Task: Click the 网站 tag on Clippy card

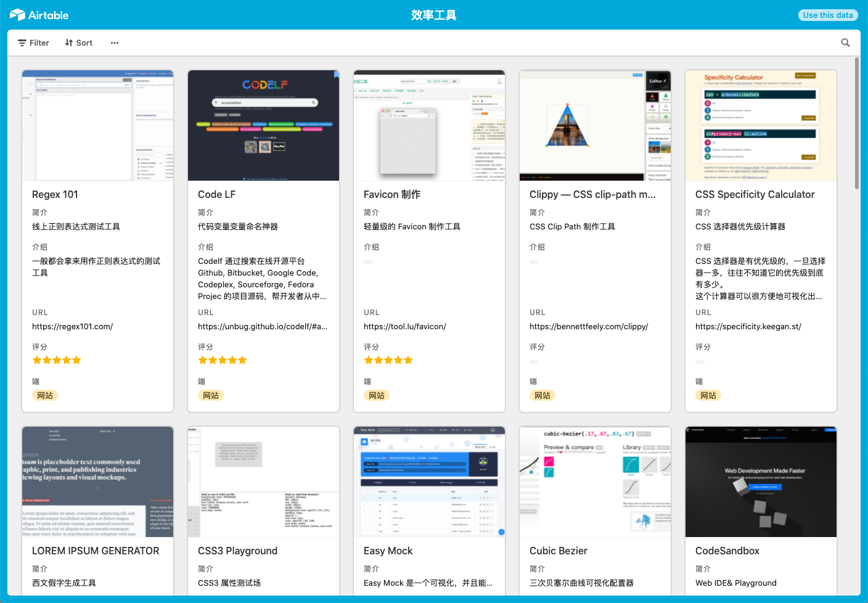Action: [542, 395]
